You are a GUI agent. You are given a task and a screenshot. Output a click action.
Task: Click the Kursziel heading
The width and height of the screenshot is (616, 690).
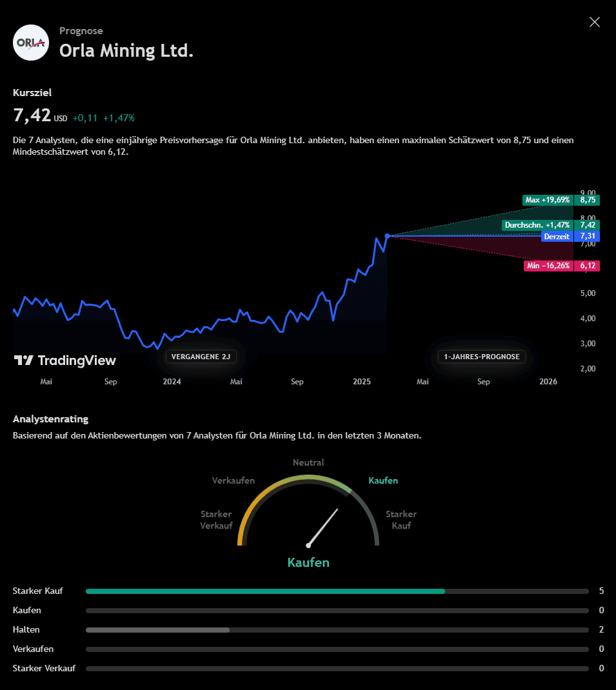(x=32, y=92)
